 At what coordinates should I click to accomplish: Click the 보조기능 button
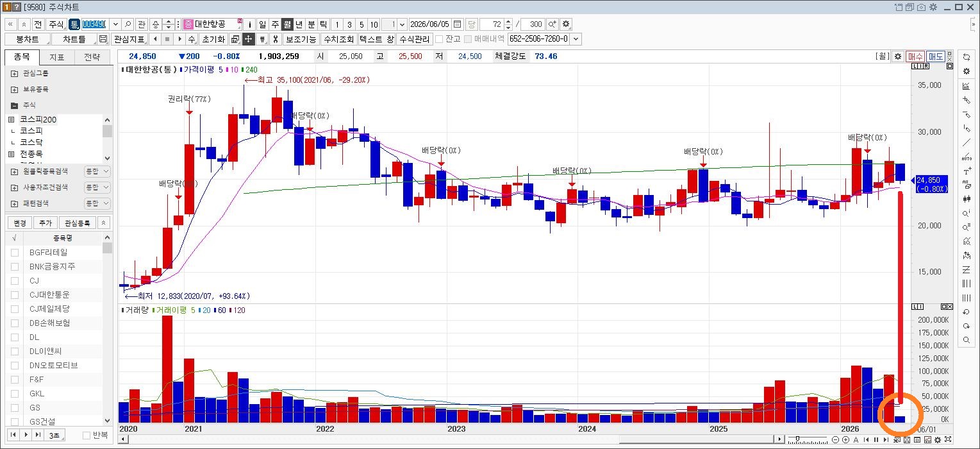pos(301,39)
